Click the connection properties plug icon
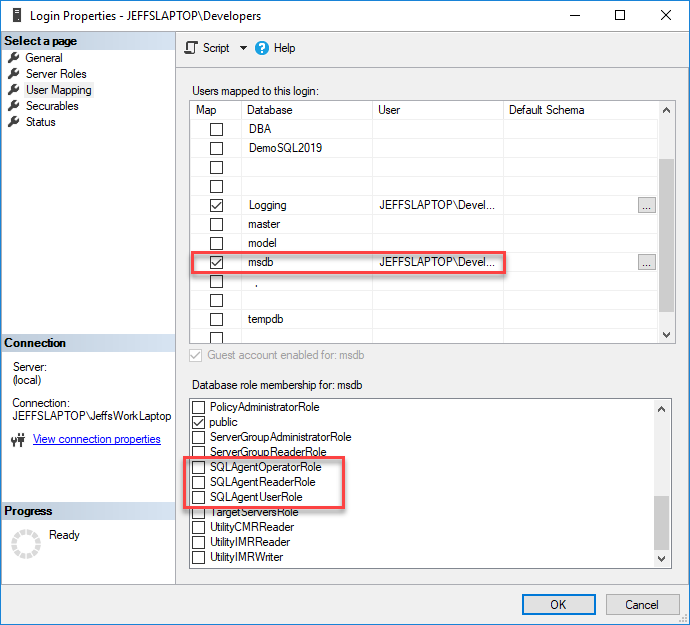Viewport: 690px width, 625px height. coord(18,440)
